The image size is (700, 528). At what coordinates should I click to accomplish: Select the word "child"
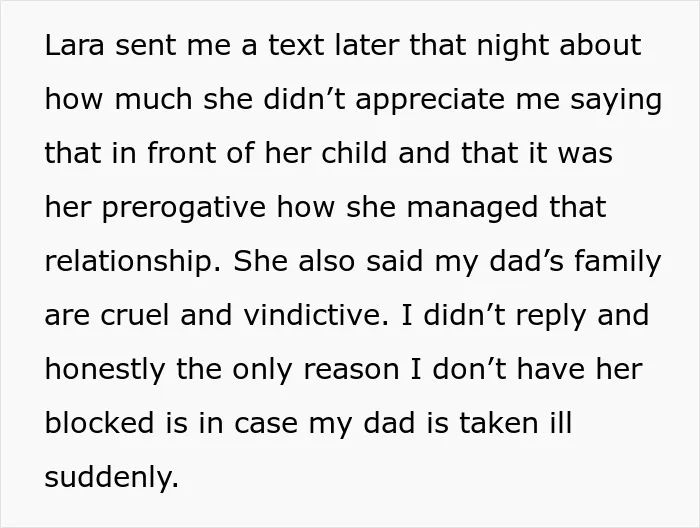pyautogui.click(x=354, y=153)
